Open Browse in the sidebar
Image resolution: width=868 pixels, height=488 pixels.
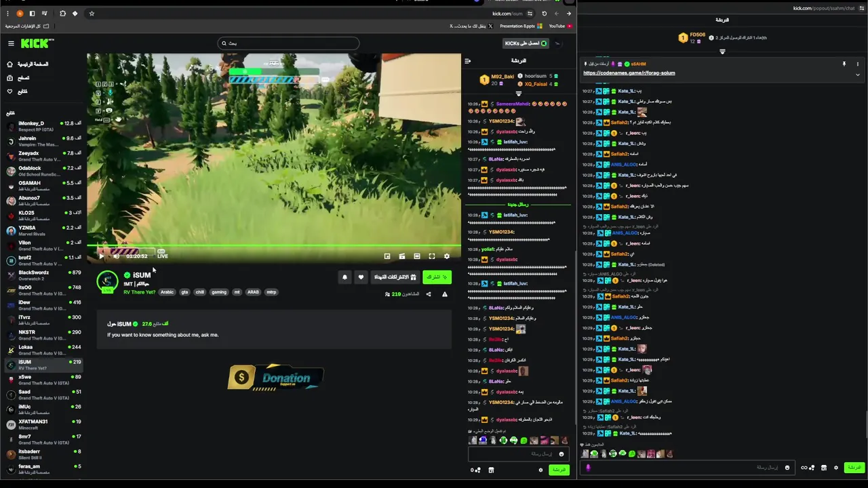tap(18, 77)
